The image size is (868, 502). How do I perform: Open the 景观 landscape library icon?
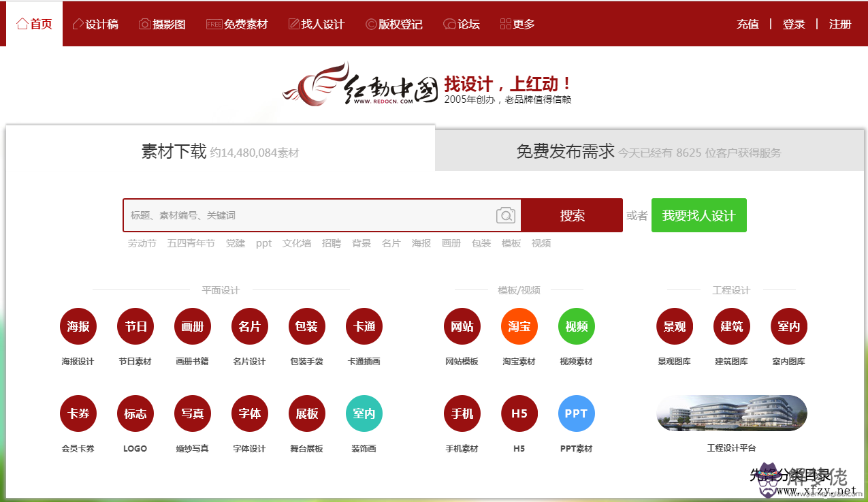coord(675,327)
